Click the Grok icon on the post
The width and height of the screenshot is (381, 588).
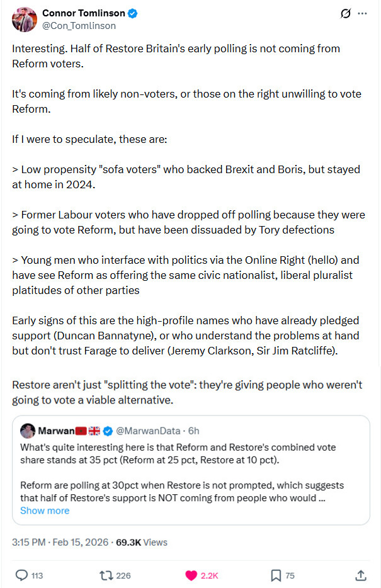click(344, 13)
